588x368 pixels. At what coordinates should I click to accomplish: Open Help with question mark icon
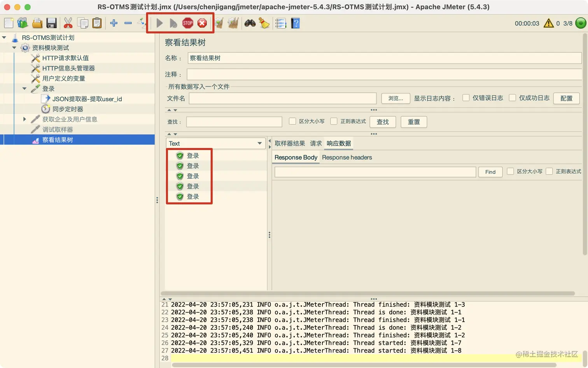[295, 23]
